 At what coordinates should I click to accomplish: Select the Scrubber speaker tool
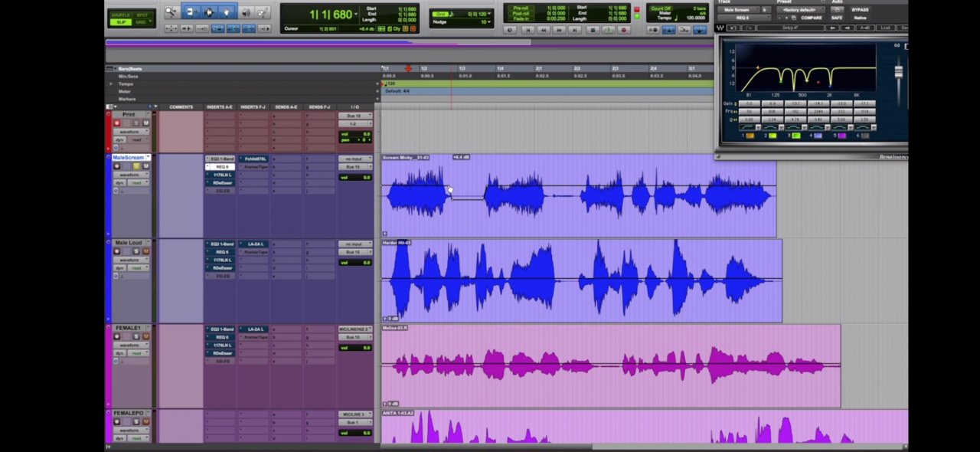pyautogui.click(x=246, y=12)
